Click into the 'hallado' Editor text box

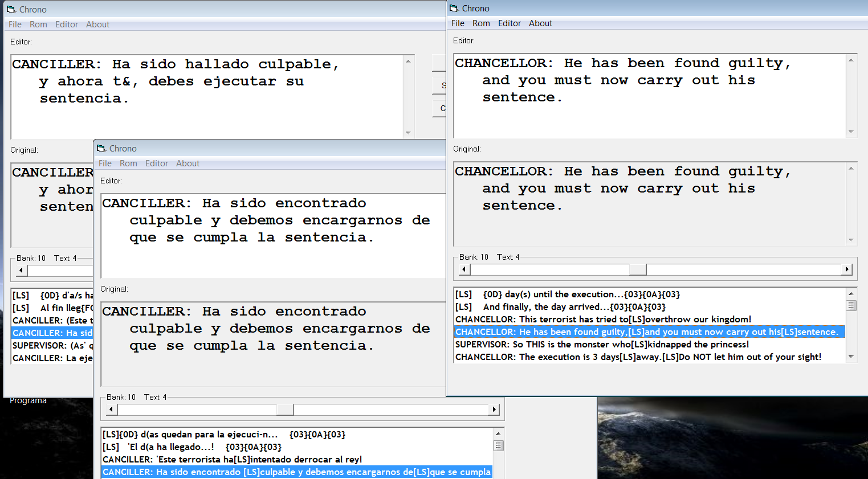coord(207,97)
